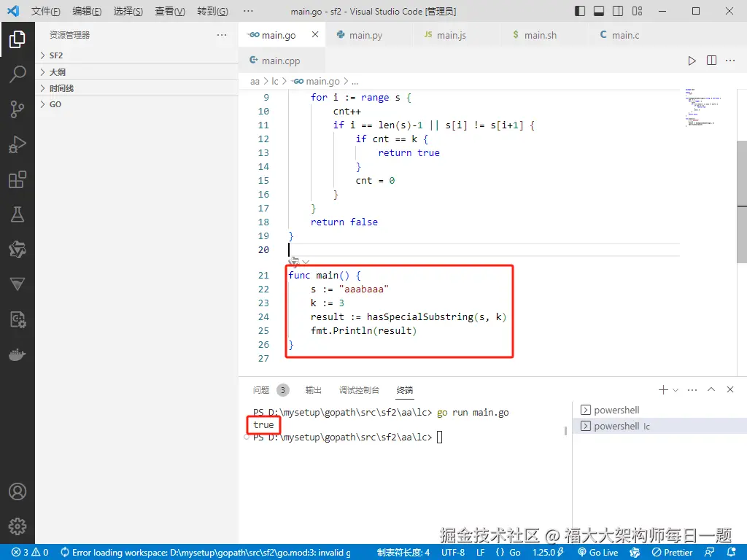Change tab size setting in status bar
747x560 pixels.
coord(403,553)
